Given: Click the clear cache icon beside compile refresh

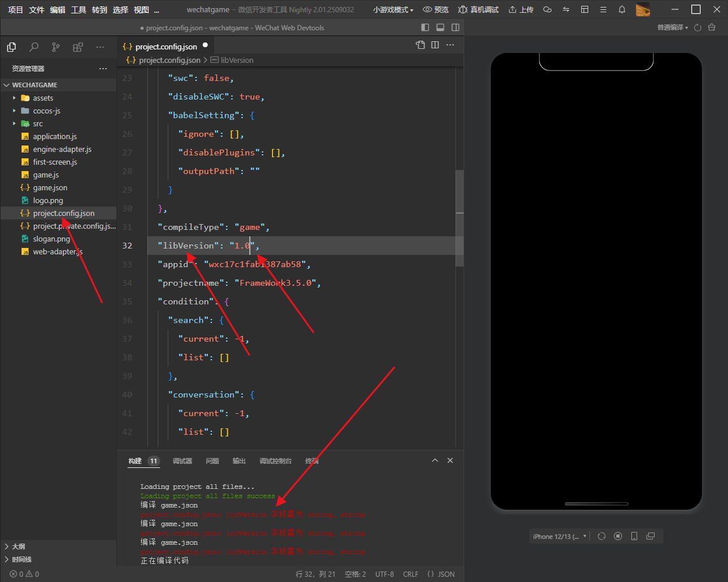Looking at the screenshot, I should [712, 27].
